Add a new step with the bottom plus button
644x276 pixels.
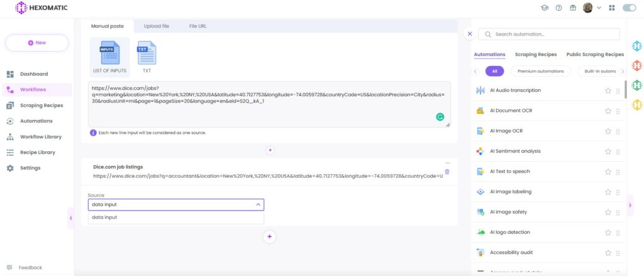[269, 236]
